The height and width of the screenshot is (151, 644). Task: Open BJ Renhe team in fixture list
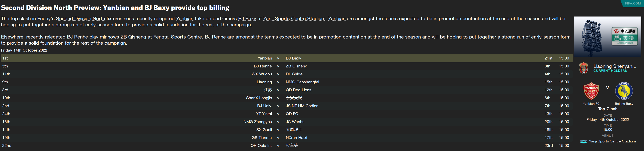point(262,66)
